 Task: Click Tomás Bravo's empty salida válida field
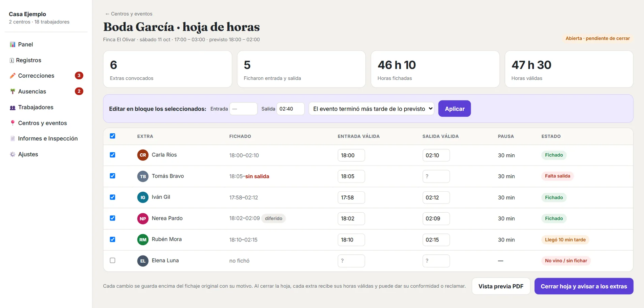[x=436, y=176]
